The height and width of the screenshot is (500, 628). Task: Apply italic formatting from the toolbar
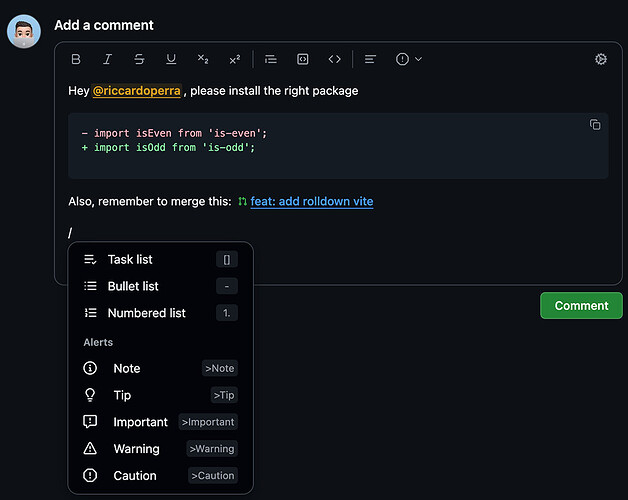108,59
